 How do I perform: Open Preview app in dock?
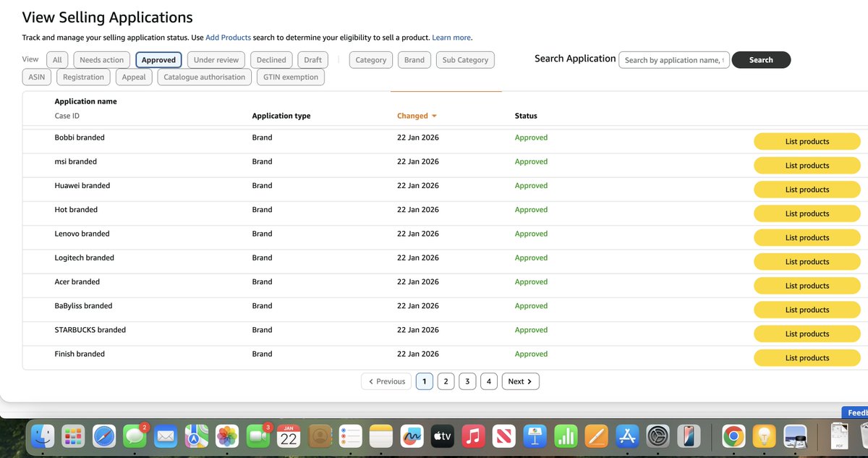[796, 436]
